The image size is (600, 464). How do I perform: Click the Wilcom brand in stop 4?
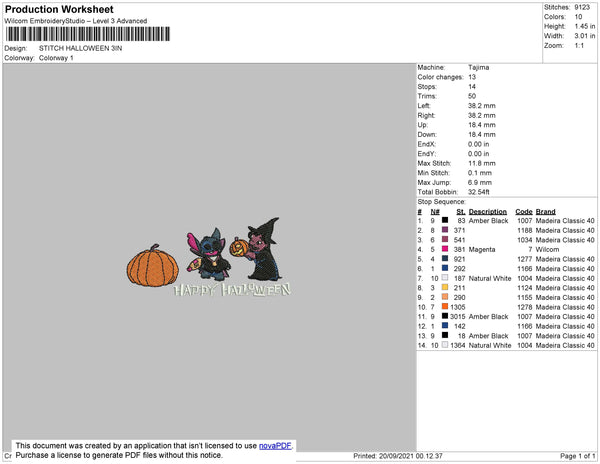pos(547,249)
